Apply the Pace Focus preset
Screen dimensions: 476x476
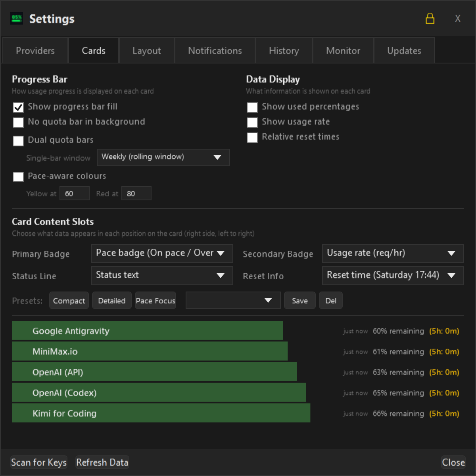click(155, 300)
